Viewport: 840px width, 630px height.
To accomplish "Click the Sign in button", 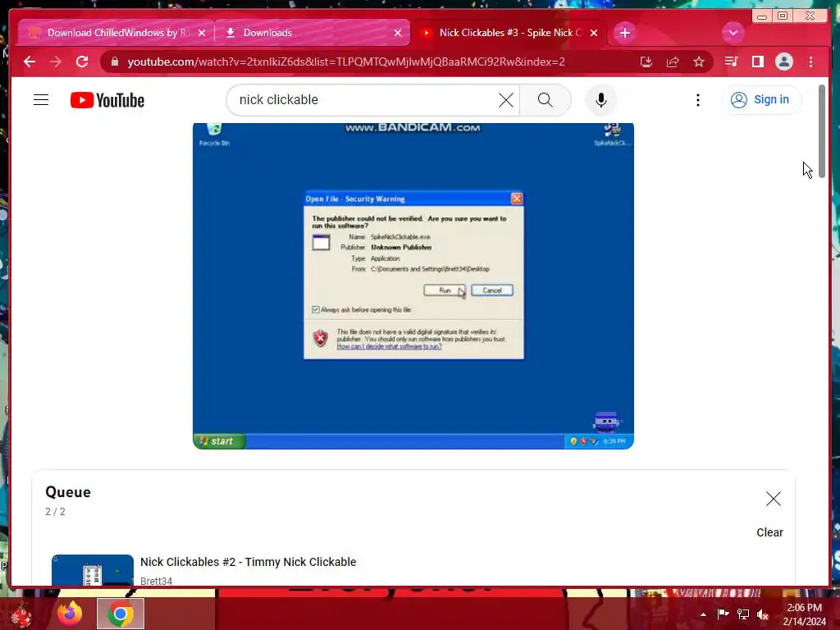I will (x=760, y=99).
